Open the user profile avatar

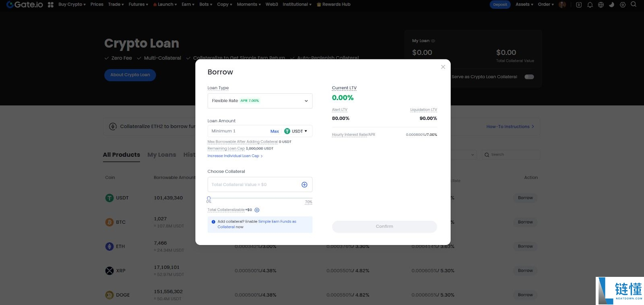[562, 4]
